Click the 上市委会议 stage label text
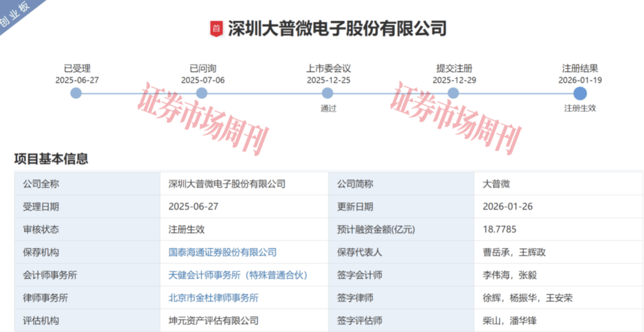 pyautogui.click(x=329, y=69)
